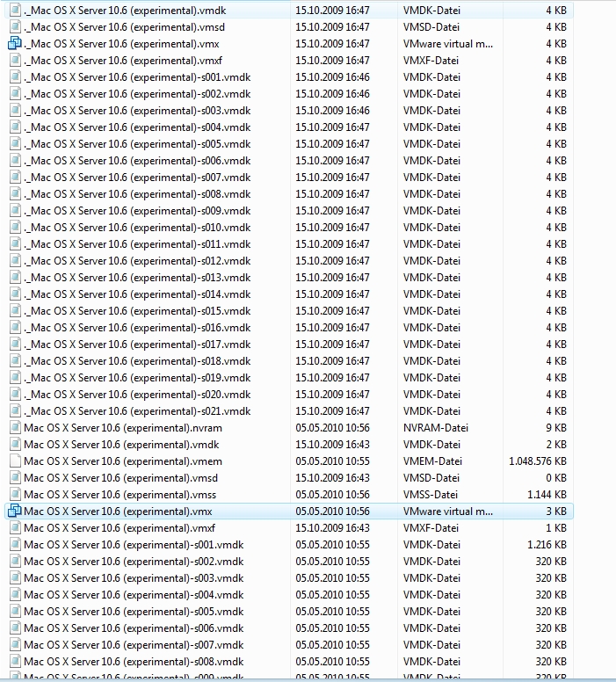The image size is (616, 682).
Task: Click file icon of ._Mac OS X Server 10.6 (experimental).vmsd
Action: tap(15, 27)
